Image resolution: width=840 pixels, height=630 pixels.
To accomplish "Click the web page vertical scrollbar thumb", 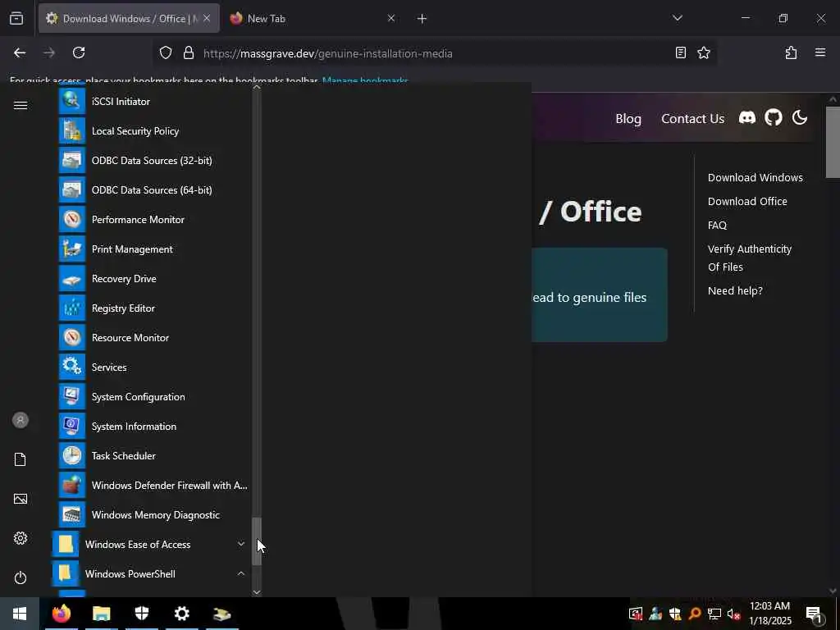I will tap(833, 142).
